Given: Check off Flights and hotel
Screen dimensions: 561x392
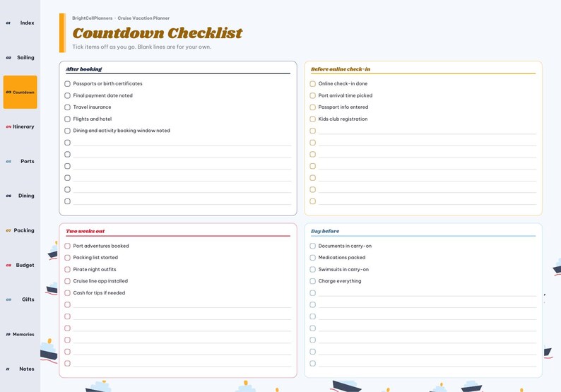Looking at the screenshot, I should [x=67, y=119].
